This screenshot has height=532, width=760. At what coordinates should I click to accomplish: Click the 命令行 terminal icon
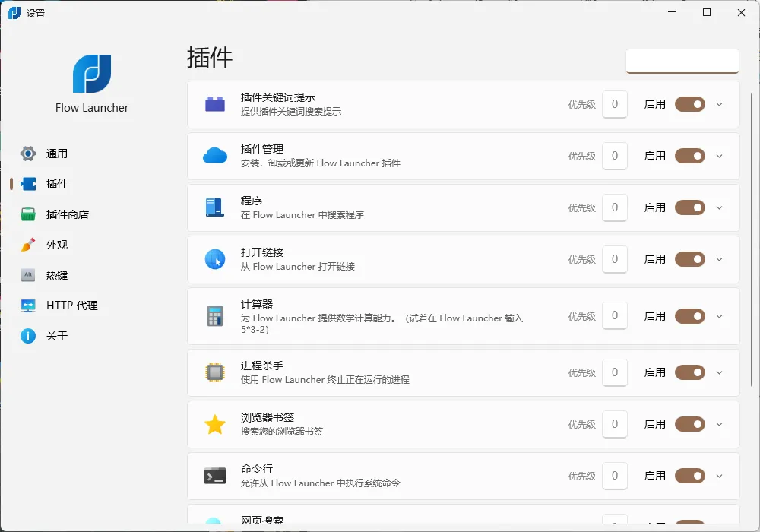point(215,476)
